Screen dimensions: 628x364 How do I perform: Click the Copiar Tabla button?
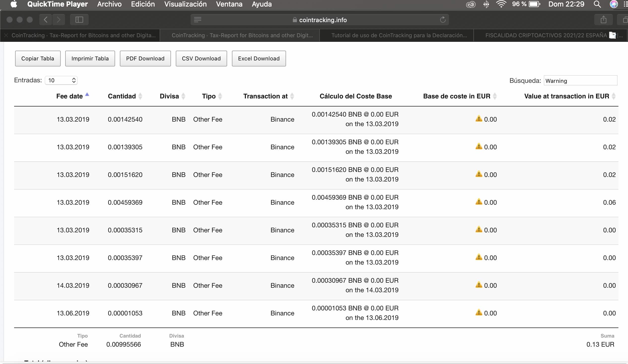pos(38,58)
